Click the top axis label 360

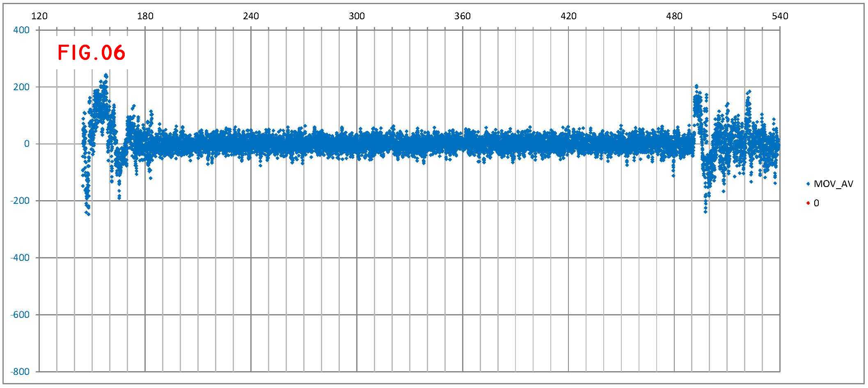(x=463, y=16)
